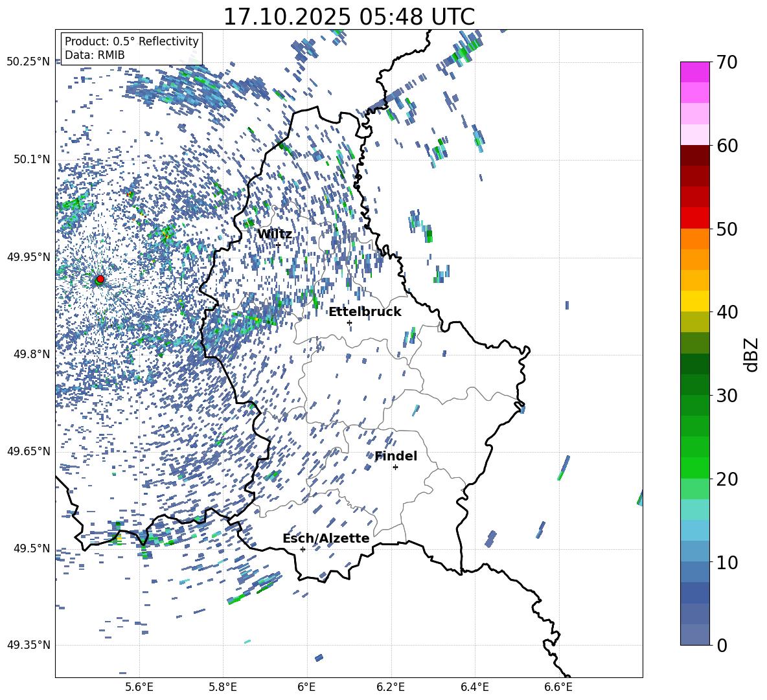Pick the magenta swatch at colorbar top
Viewport: 767px width, 700px height.
pos(695,72)
